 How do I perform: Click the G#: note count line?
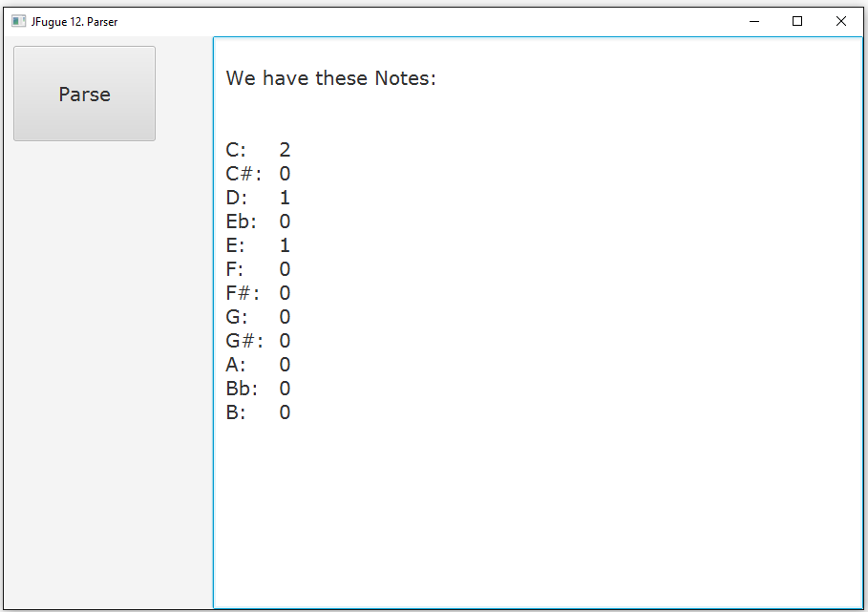coord(258,340)
